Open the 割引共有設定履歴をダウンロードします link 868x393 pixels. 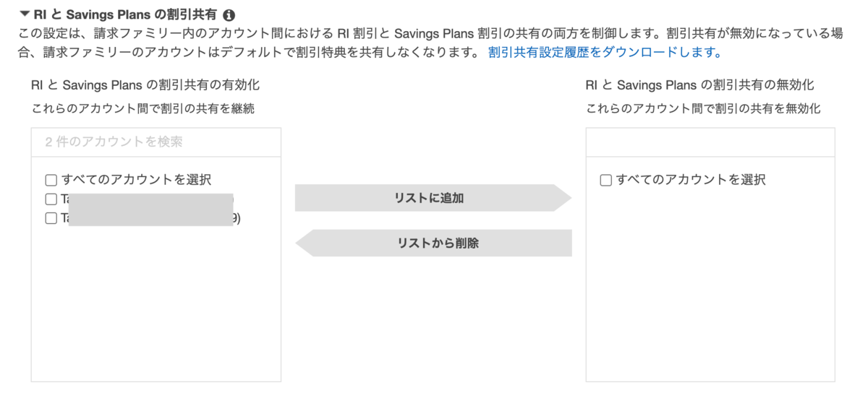click(x=605, y=52)
